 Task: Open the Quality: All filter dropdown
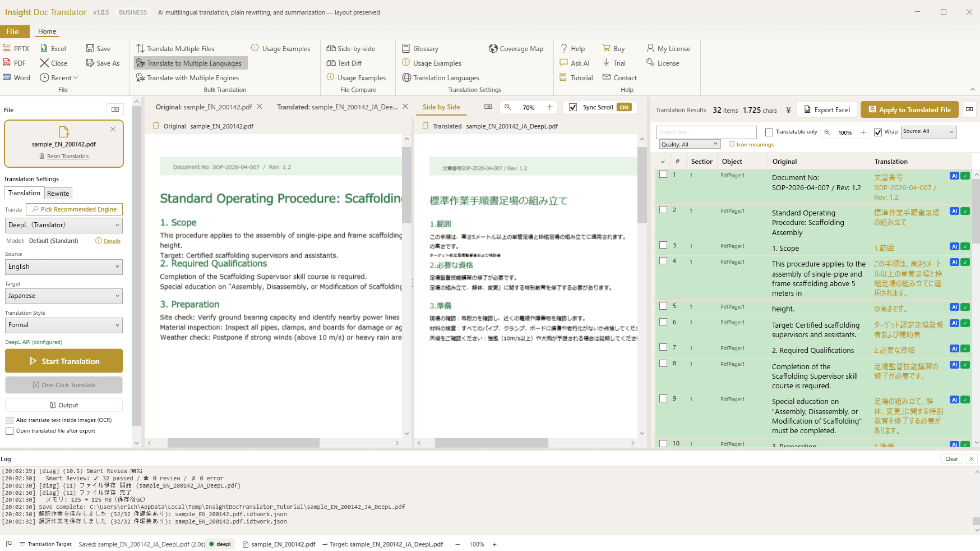[x=690, y=144]
